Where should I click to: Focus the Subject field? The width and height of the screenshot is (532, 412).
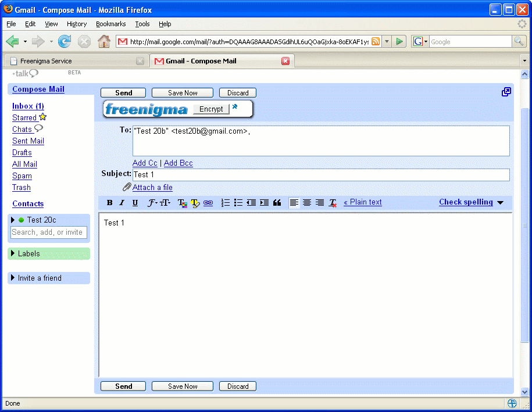tap(321, 175)
